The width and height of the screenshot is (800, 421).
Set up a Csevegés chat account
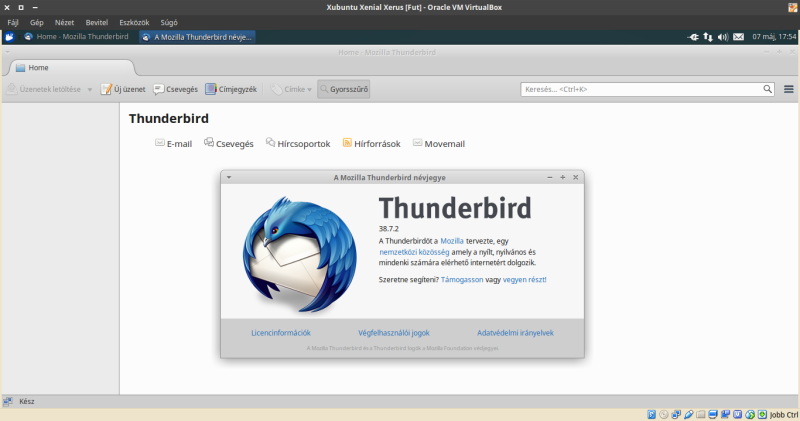(x=229, y=143)
